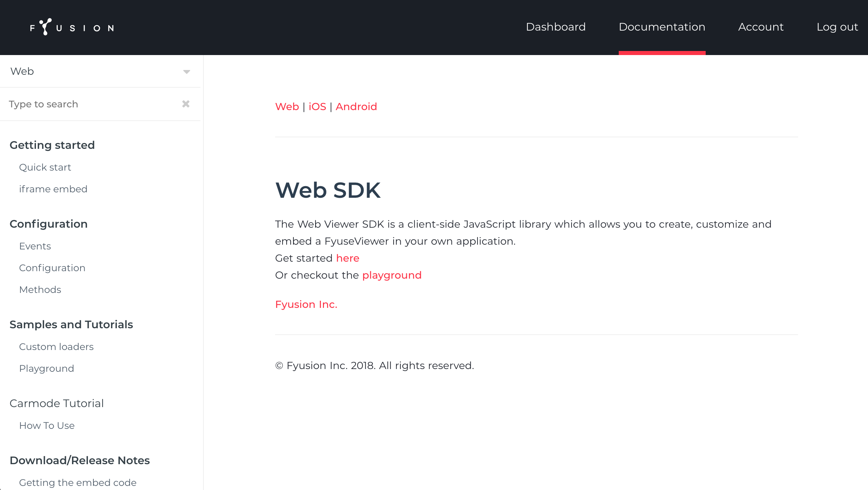Open Events under Configuration
Viewport: 868px width, 490px height.
point(35,246)
